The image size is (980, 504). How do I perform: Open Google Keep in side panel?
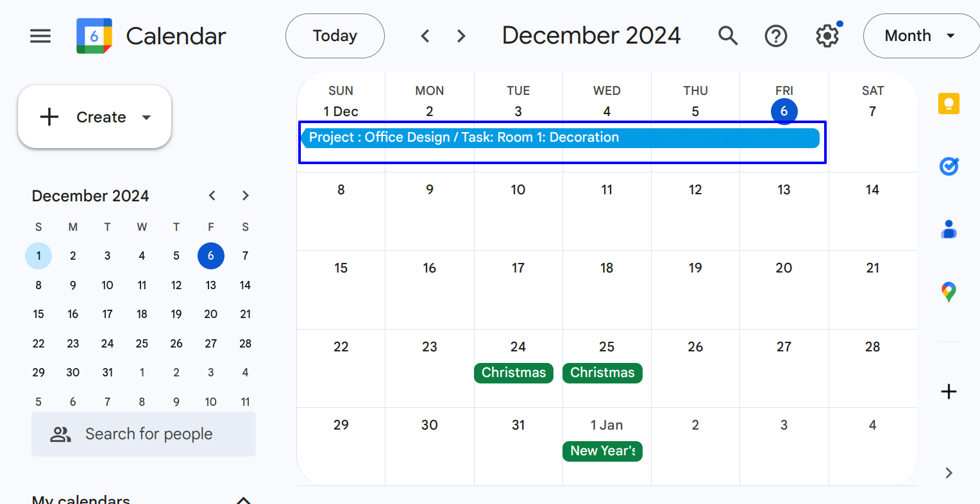click(949, 104)
